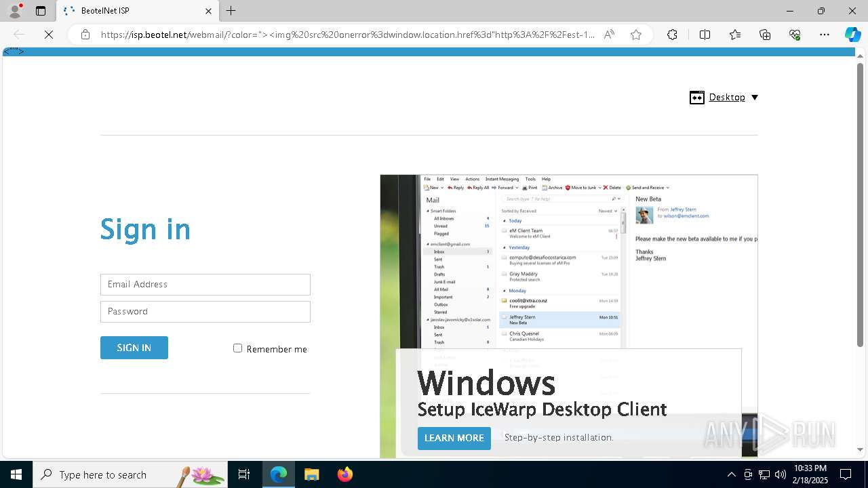Show hidden system tray icons
The height and width of the screenshot is (488, 868).
pyautogui.click(x=731, y=474)
